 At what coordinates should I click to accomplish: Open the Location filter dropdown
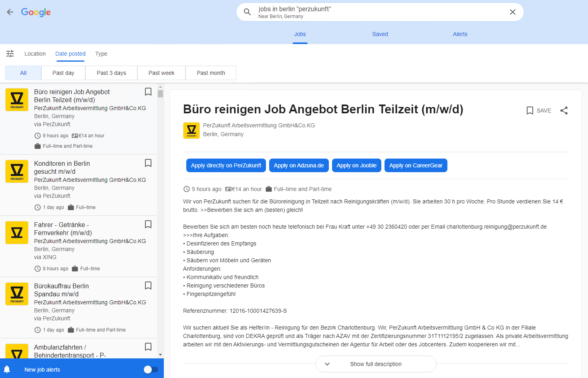tap(35, 53)
